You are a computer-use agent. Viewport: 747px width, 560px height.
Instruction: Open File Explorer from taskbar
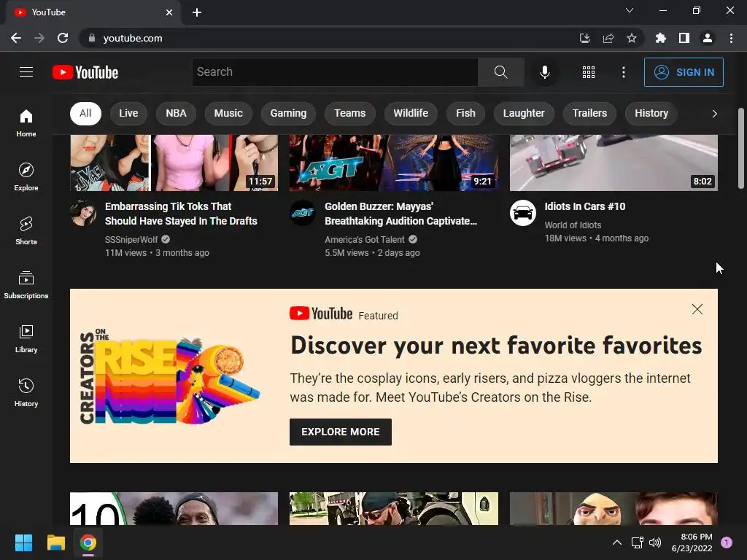pyautogui.click(x=55, y=542)
